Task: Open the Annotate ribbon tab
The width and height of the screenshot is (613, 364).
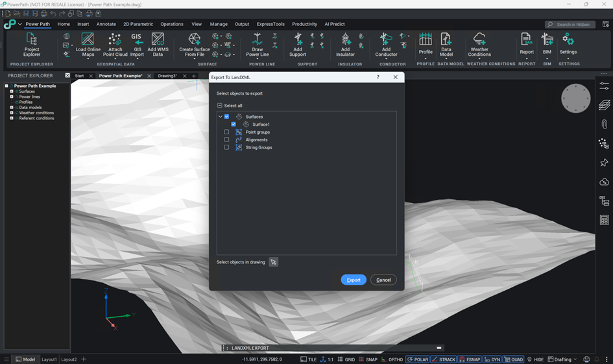Action: point(106,24)
